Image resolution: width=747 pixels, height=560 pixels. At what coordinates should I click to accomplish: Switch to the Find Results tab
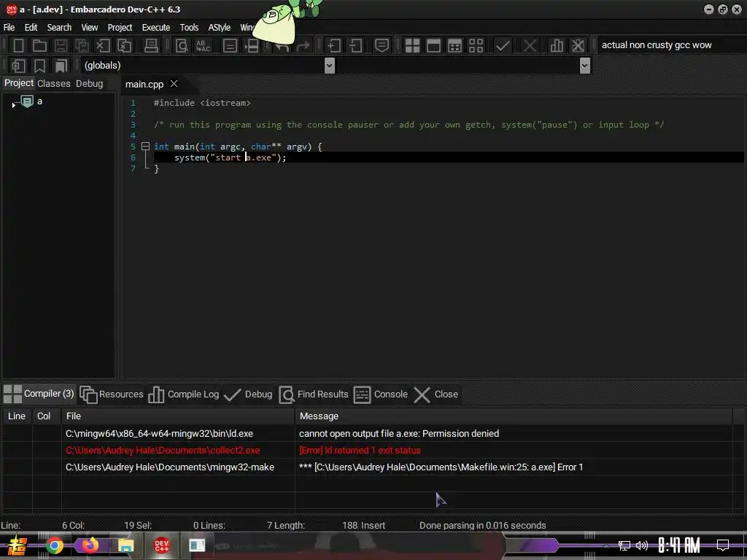pos(314,394)
